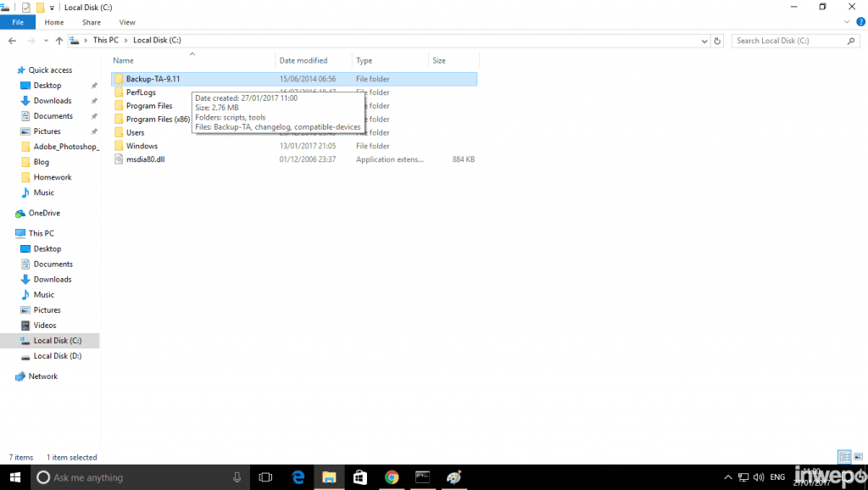Viewport: 868px width, 490px height.
Task: Open the Windows Start menu
Action: click(x=15, y=477)
